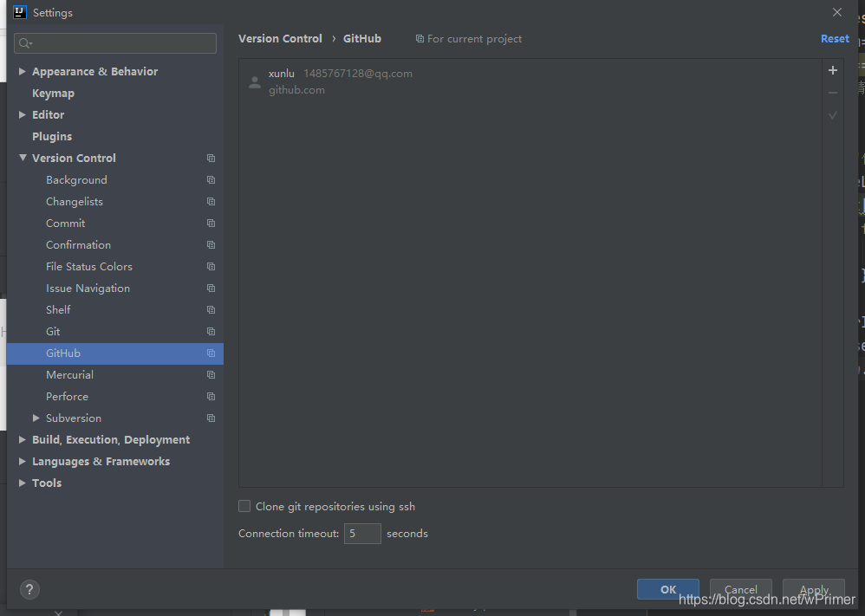
Task: Click project-level icon beside Mercurial
Action: [x=211, y=375]
